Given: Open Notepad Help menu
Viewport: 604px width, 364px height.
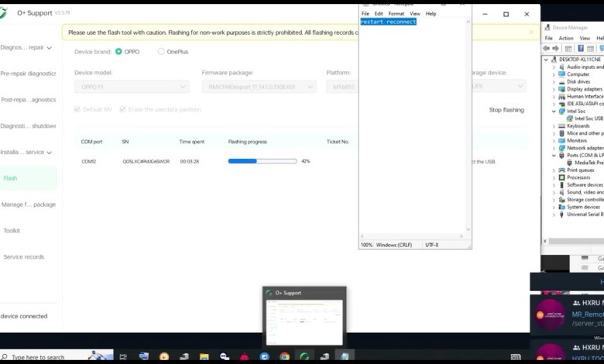Looking at the screenshot, I should tap(431, 14).
